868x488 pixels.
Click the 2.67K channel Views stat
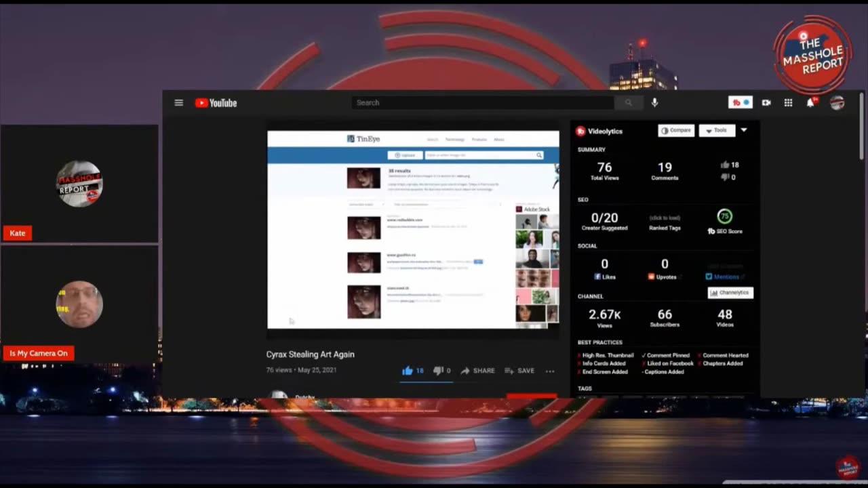pos(604,318)
